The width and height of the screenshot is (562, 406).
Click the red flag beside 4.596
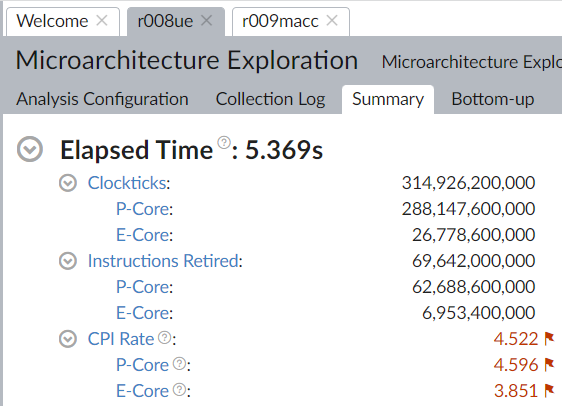(x=549, y=365)
